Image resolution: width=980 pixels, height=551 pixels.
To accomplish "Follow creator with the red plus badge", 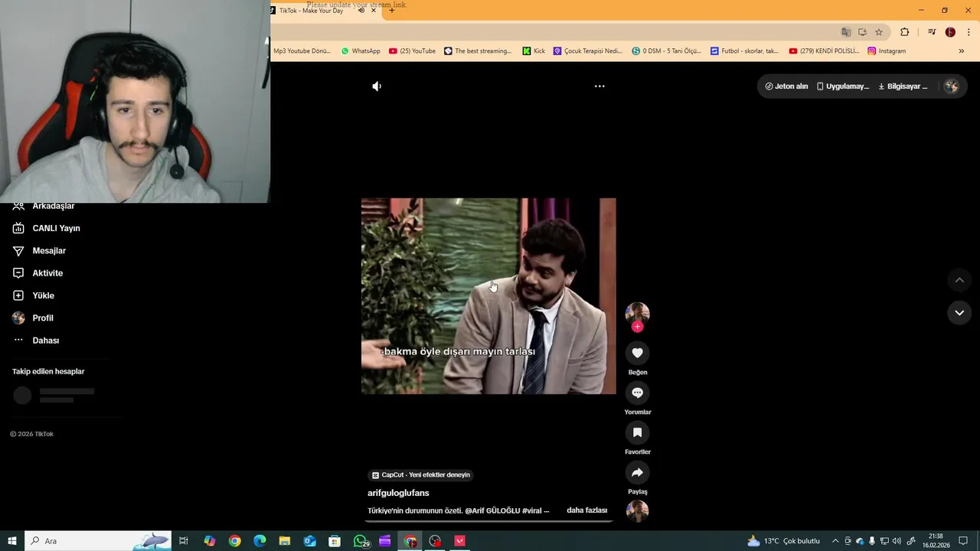I will click(637, 327).
